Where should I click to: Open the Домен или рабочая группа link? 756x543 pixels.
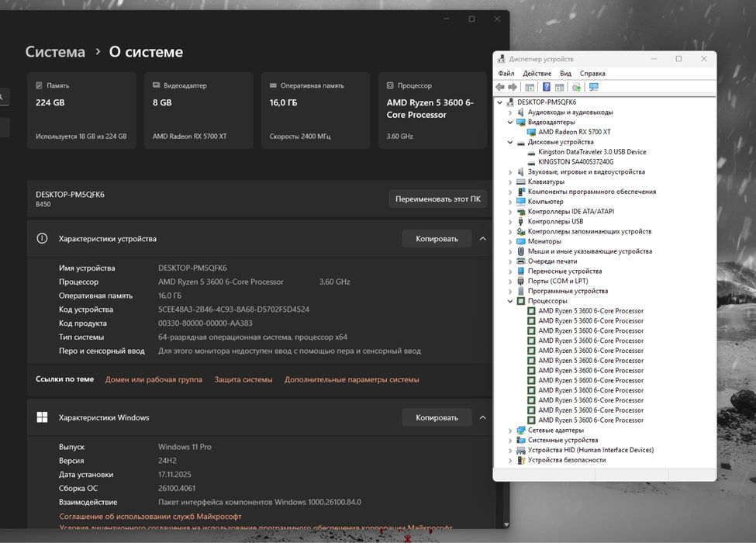[154, 379]
